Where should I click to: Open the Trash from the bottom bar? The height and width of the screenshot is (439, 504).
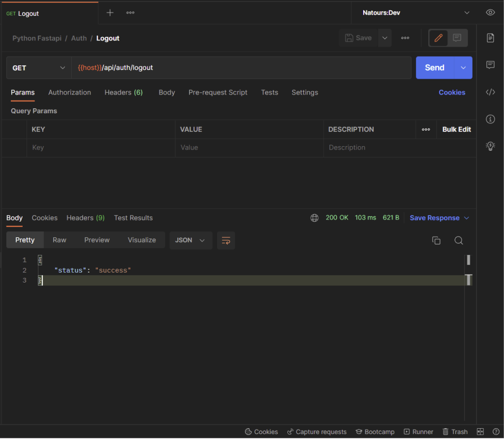(x=455, y=432)
